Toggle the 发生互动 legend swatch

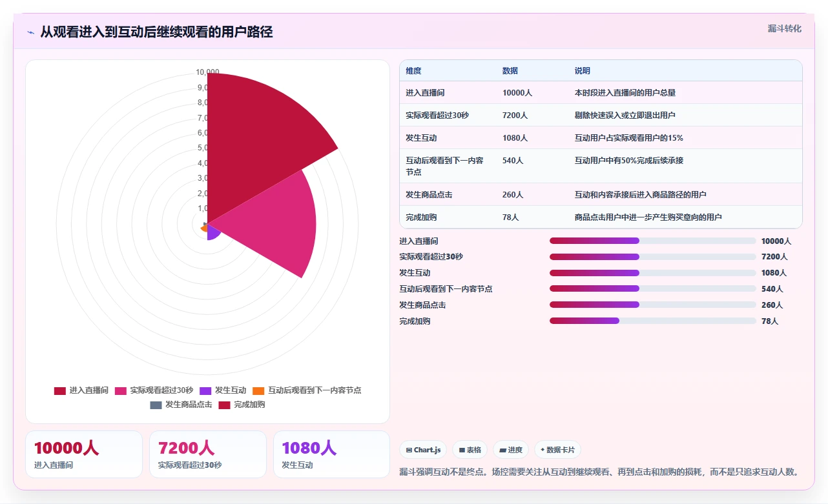(x=205, y=390)
